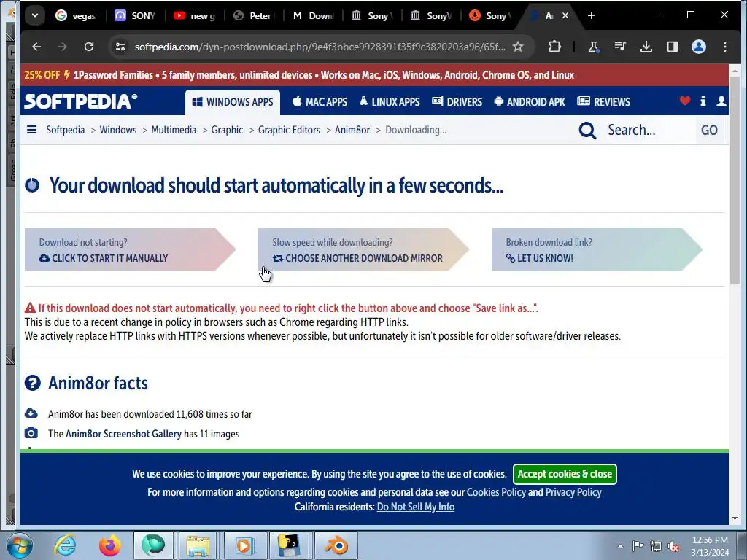
Task: Open the Chrome profile avatar
Action: point(698,47)
